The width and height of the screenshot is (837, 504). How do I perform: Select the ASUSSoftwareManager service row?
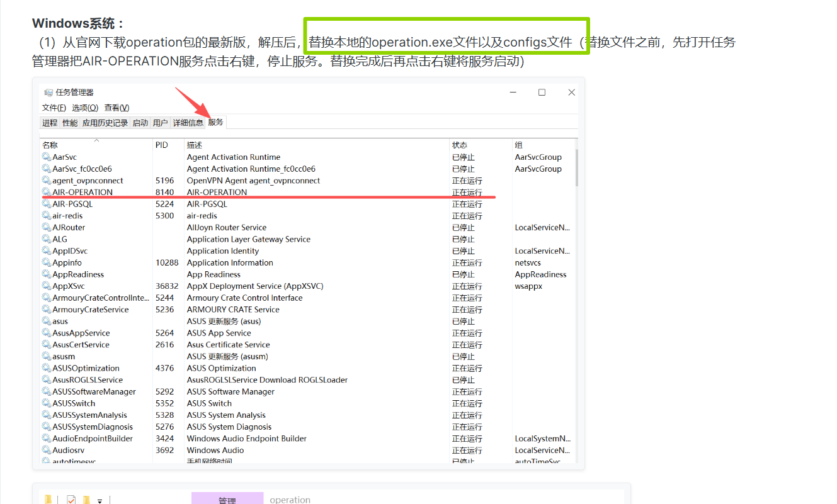click(94, 391)
